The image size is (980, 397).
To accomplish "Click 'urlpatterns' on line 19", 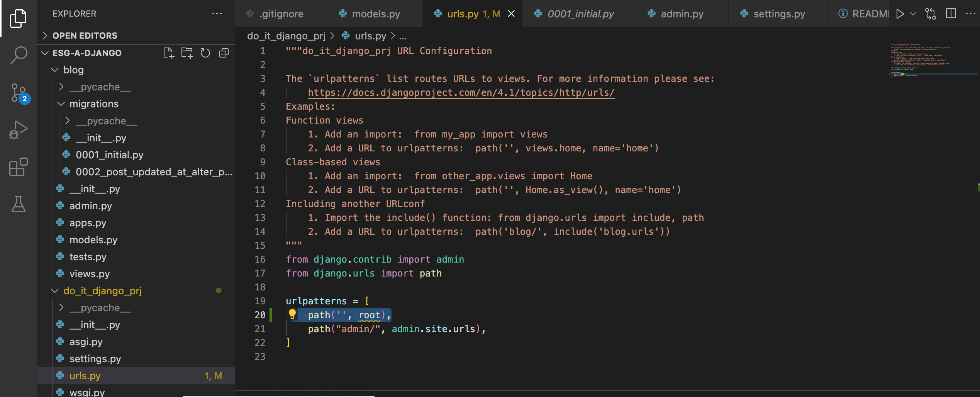I will [316, 301].
